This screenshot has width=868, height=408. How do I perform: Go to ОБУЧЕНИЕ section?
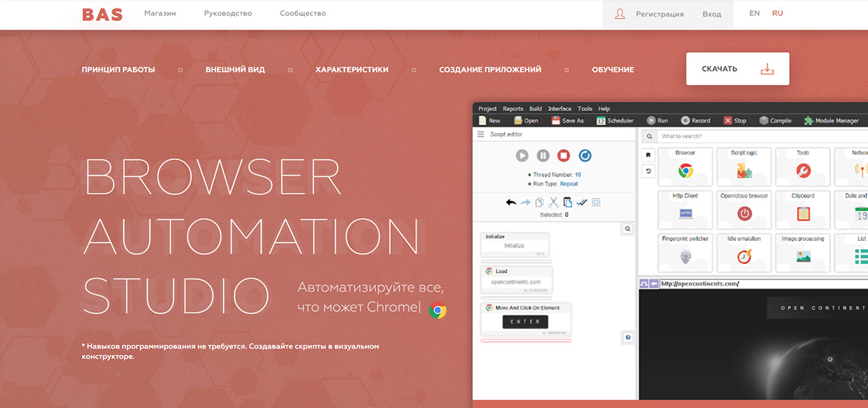pyautogui.click(x=613, y=70)
